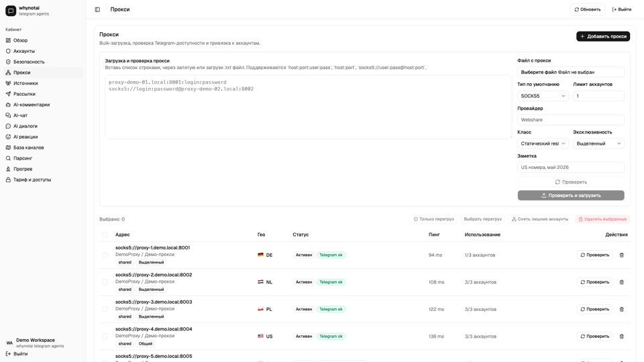Screen dimensions: 644x362
Task: Click the Адрес column header
Action: coord(122,235)
